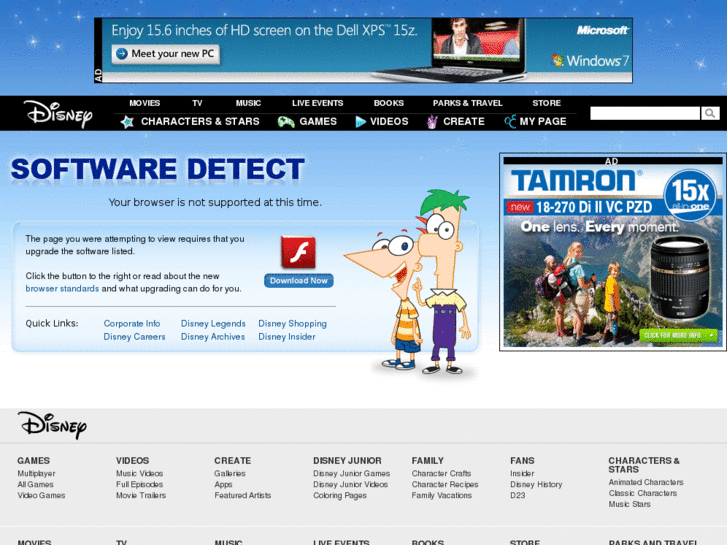Click the blue arrow icon in Meet your new PC

(121, 54)
